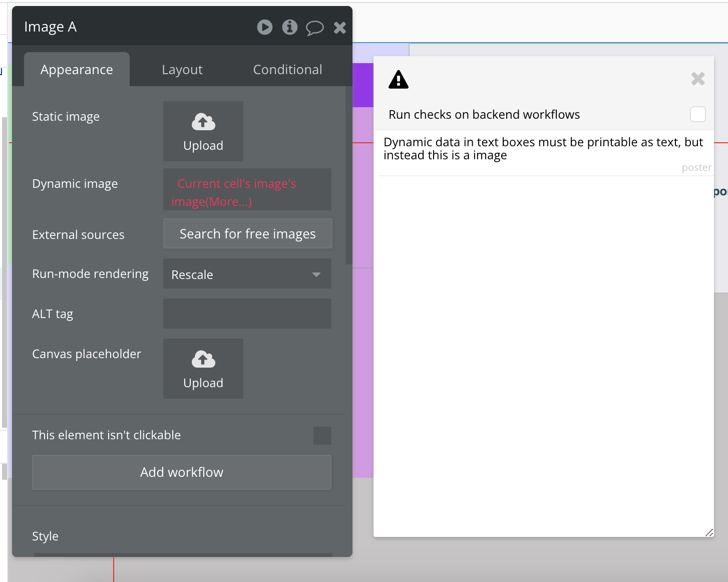Screen dimensions: 728x582
Task: Click the Static image upload cloud icon
Action: pyautogui.click(x=203, y=122)
